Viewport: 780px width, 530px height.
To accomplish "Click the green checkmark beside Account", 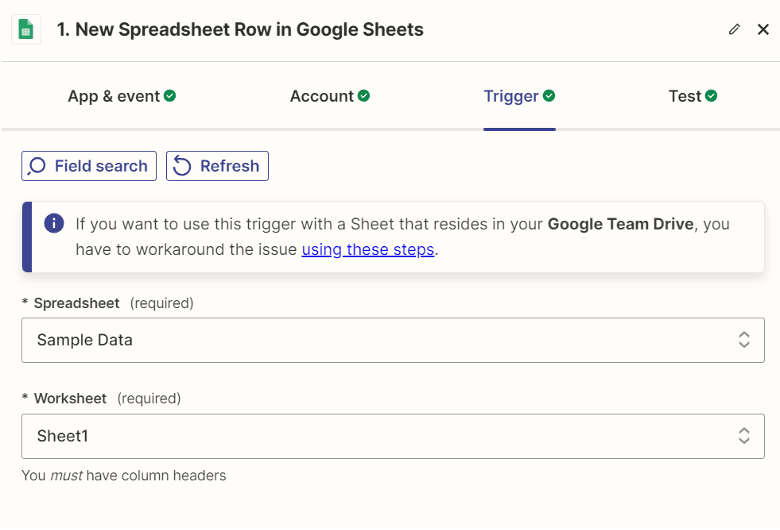I will 364,96.
